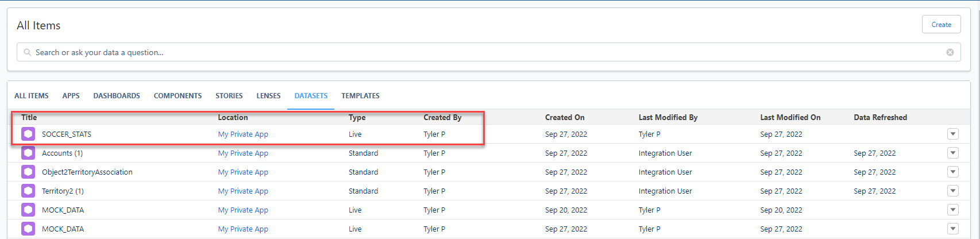The image size is (980, 239).
Task: Open My Private App link for SOCCER_STATS
Action: [243, 134]
